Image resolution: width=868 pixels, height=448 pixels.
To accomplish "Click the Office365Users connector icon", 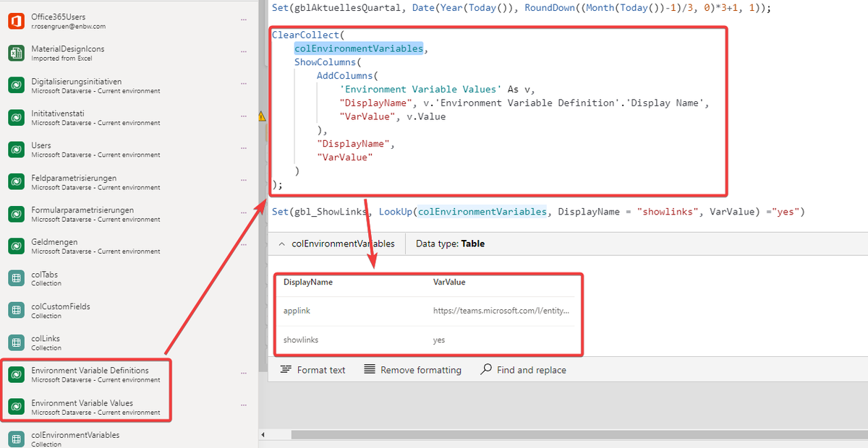I will click(16, 21).
